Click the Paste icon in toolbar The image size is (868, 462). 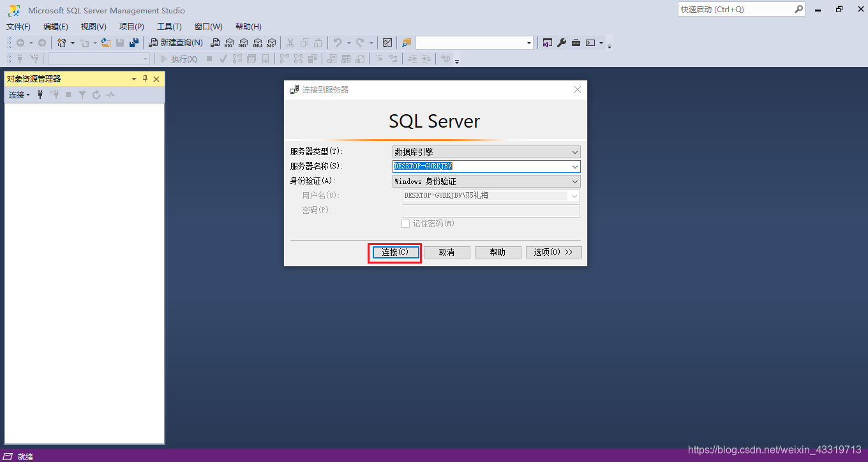pyautogui.click(x=318, y=43)
